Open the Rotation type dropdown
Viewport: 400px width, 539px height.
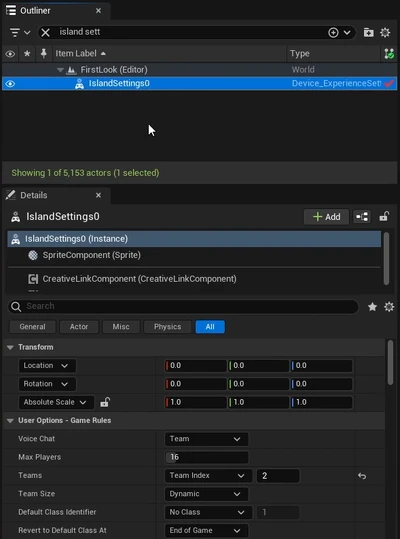(x=47, y=384)
